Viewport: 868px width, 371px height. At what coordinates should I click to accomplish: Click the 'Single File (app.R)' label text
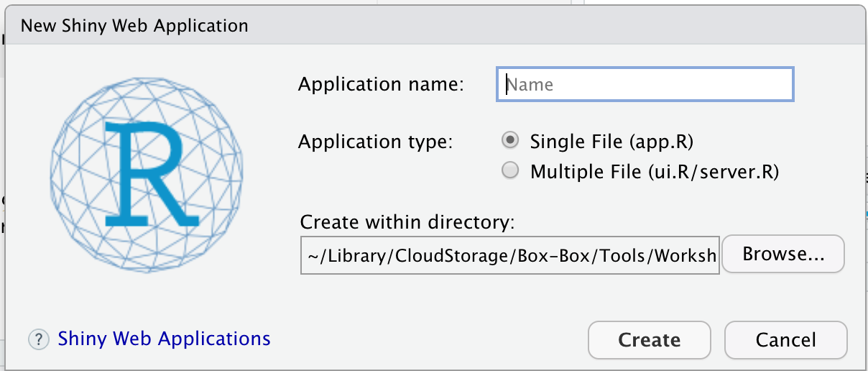point(611,142)
